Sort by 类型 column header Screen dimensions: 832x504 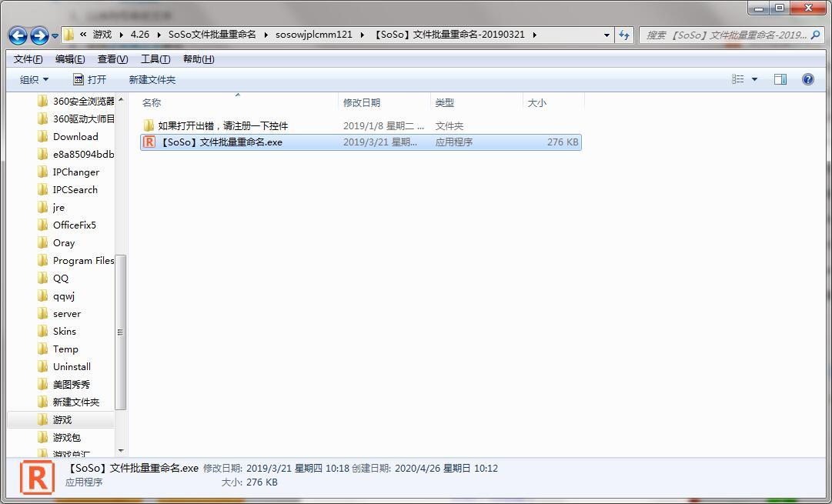point(445,102)
